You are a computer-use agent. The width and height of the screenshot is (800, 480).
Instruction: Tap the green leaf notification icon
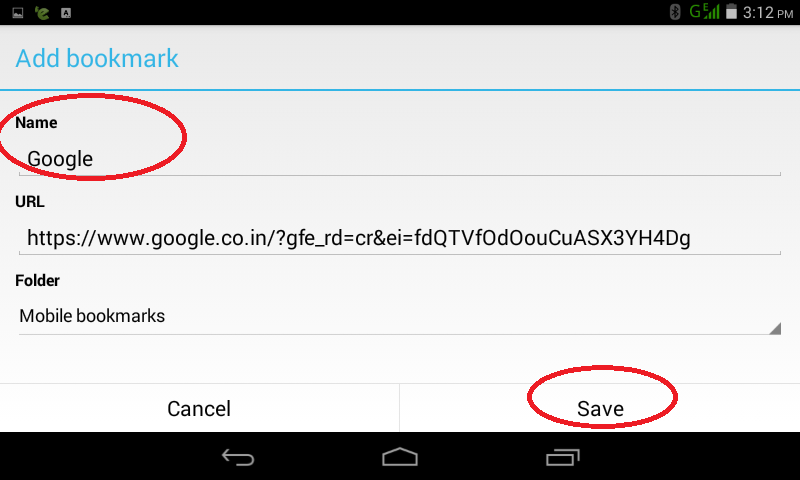click(x=42, y=13)
